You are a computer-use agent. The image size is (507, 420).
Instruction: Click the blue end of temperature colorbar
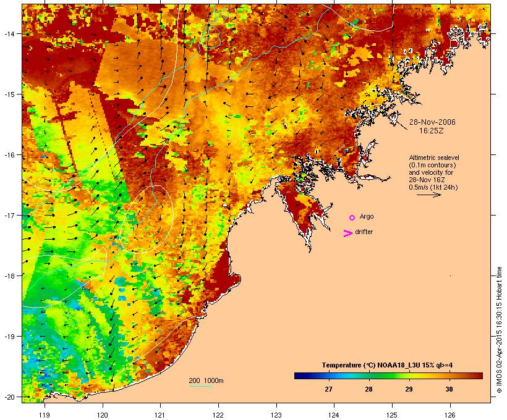click(x=300, y=376)
